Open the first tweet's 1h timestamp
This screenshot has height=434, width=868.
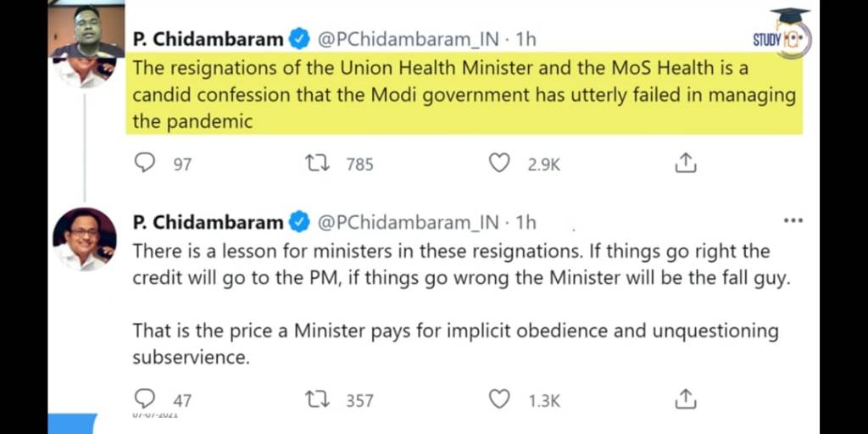coord(526,39)
